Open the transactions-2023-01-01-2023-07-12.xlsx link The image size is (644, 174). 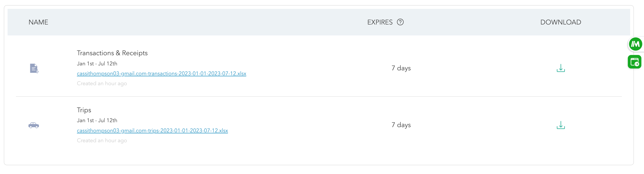161,74
